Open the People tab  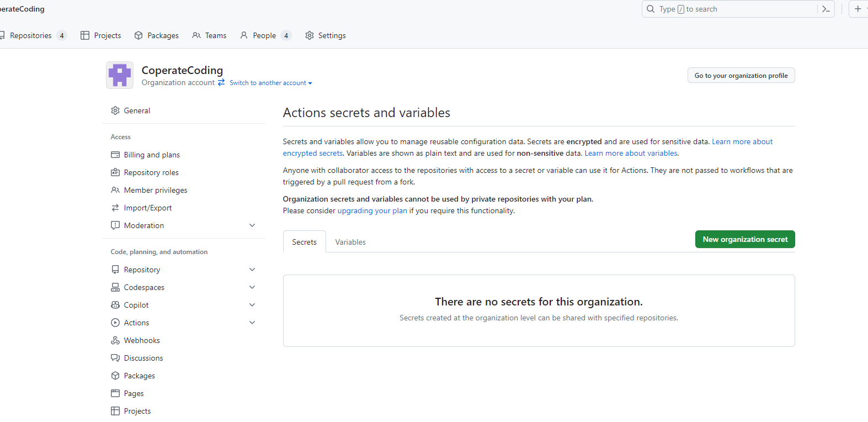[x=264, y=35]
